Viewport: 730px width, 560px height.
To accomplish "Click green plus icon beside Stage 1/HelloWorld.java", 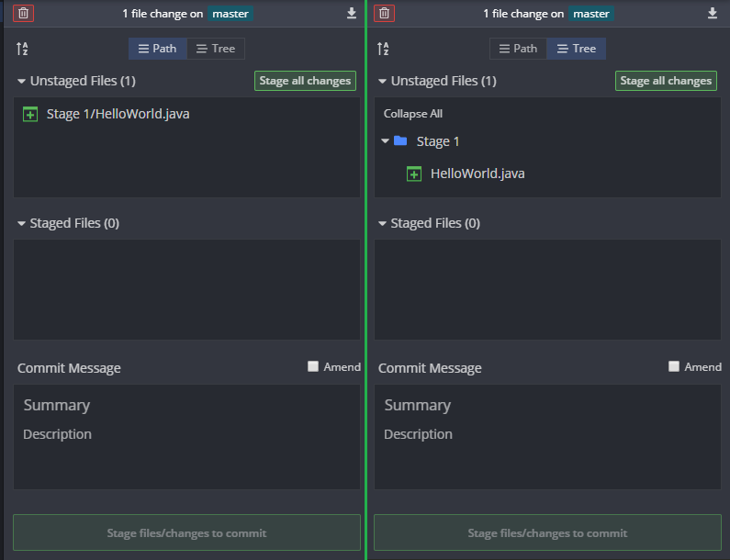I will [x=30, y=114].
